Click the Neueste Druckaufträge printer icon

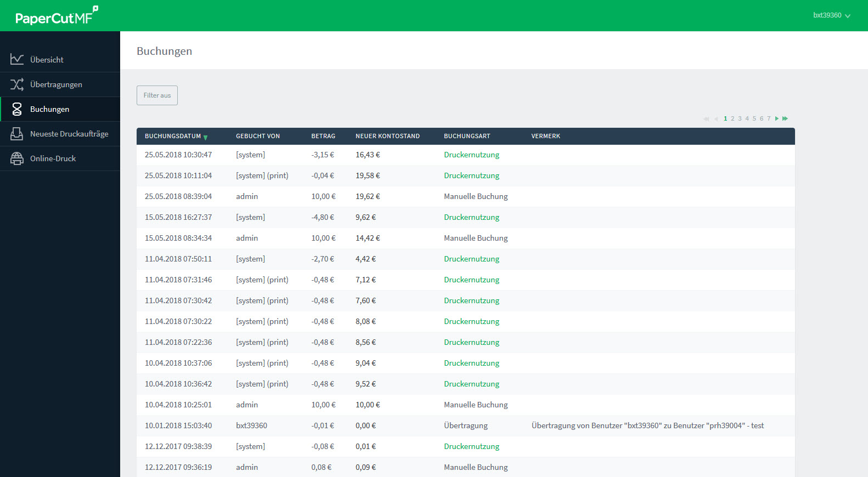[x=17, y=134]
